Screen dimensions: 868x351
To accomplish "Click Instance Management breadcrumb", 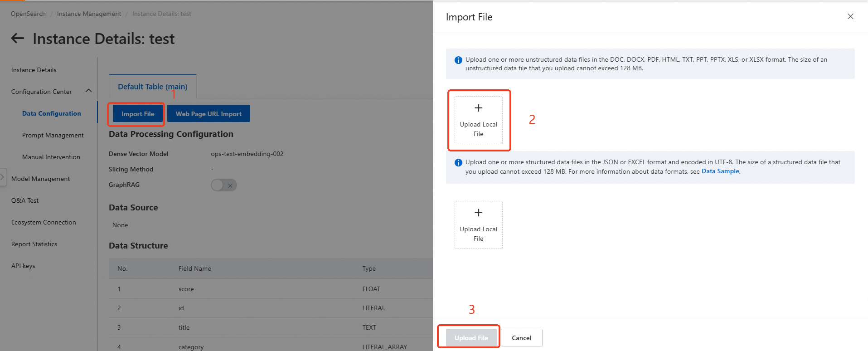I will click(x=89, y=14).
